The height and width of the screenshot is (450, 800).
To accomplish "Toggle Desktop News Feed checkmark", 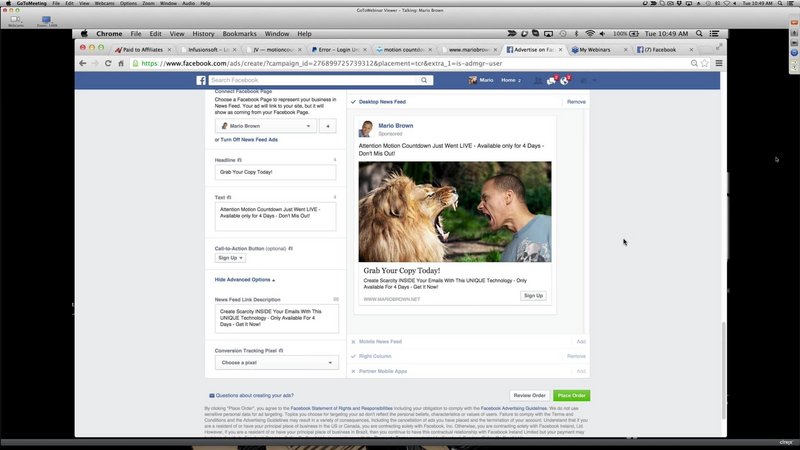I will tap(353, 102).
